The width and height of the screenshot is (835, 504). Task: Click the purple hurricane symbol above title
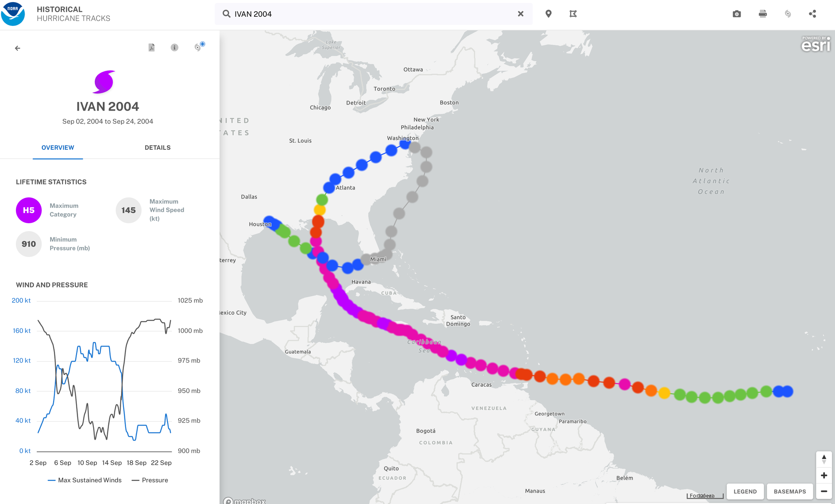point(104,82)
